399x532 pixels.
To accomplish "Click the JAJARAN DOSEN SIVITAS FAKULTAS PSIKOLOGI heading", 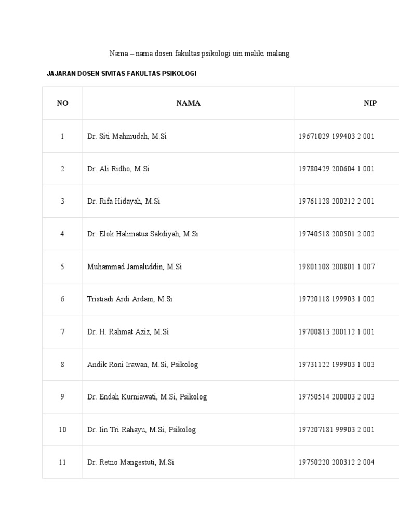I will pyautogui.click(x=122, y=74).
